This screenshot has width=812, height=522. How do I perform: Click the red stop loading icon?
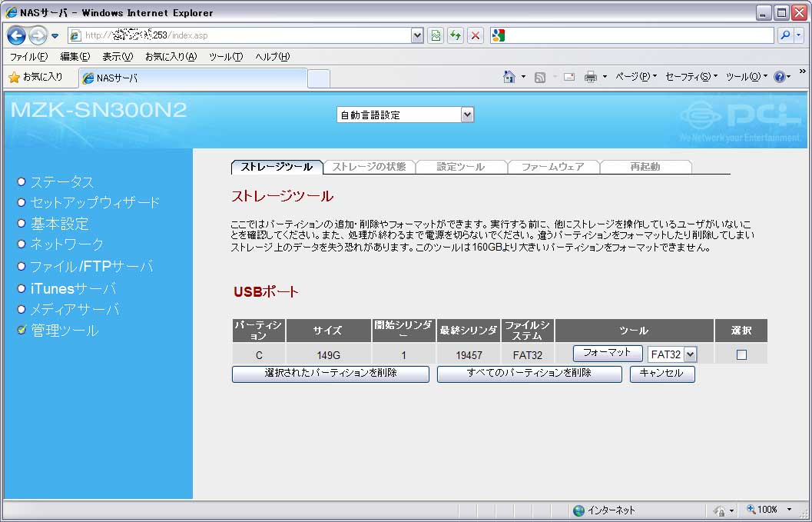coord(476,35)
